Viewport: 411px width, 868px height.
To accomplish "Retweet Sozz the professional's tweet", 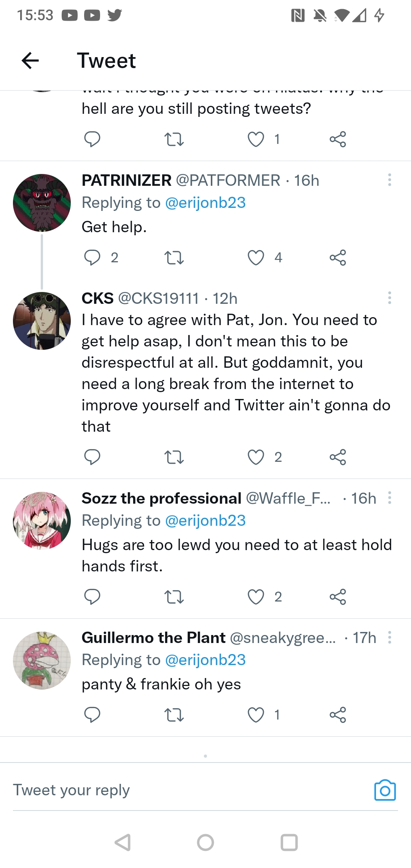I will click(174, 597).
